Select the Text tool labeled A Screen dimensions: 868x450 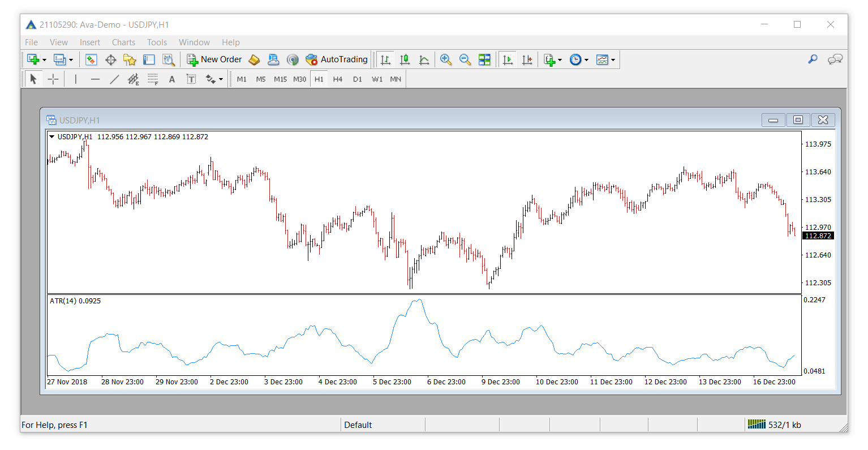click(x=172, y=79)
